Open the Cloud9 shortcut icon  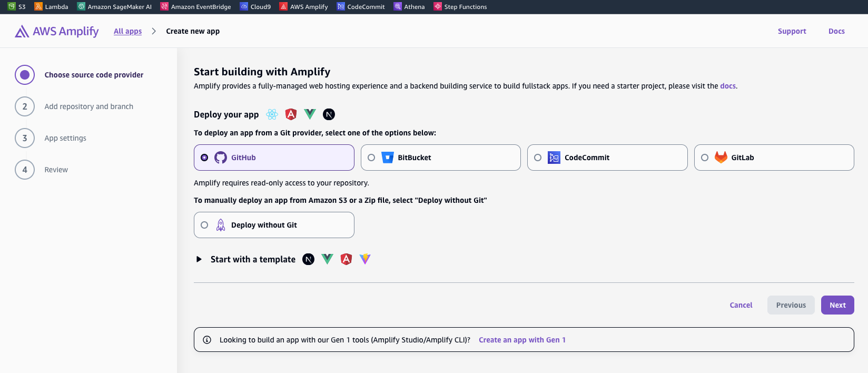(x=244, y=7)
